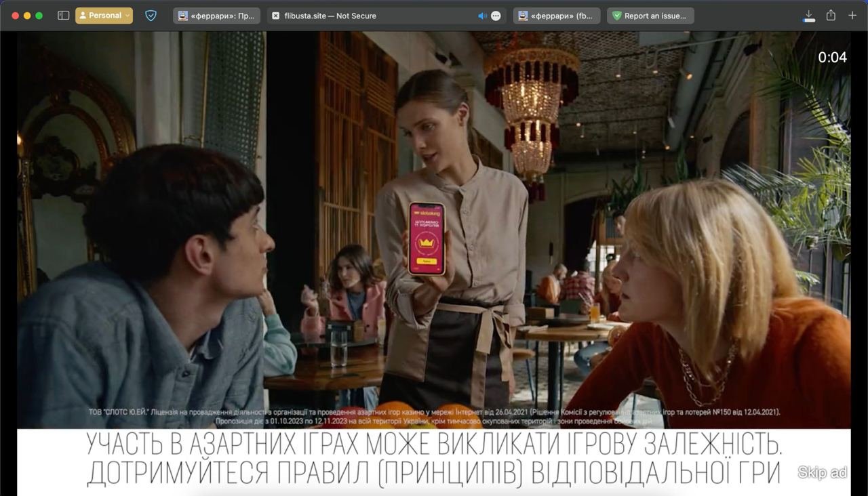This screenshot has height=496, width=868.
Task: Show the Downloads list
Action: tap(808, 16)
